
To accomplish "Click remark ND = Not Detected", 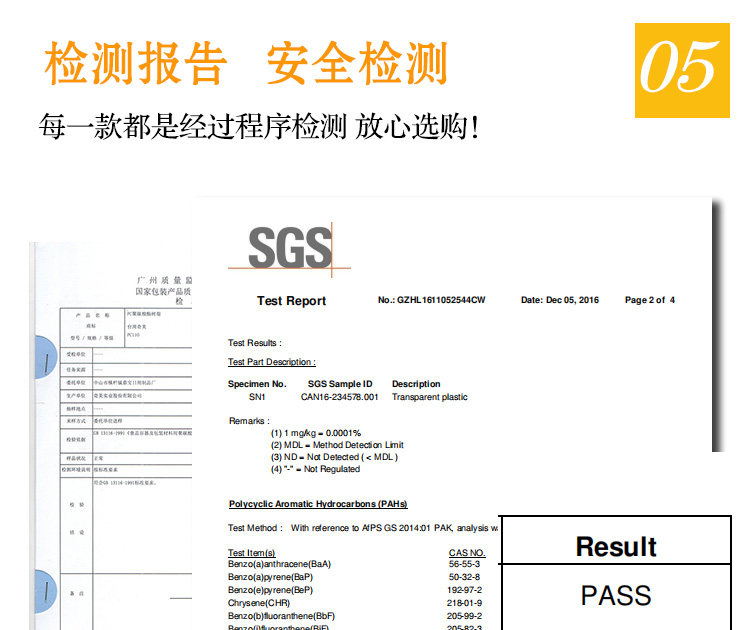I will pos(334,457).
